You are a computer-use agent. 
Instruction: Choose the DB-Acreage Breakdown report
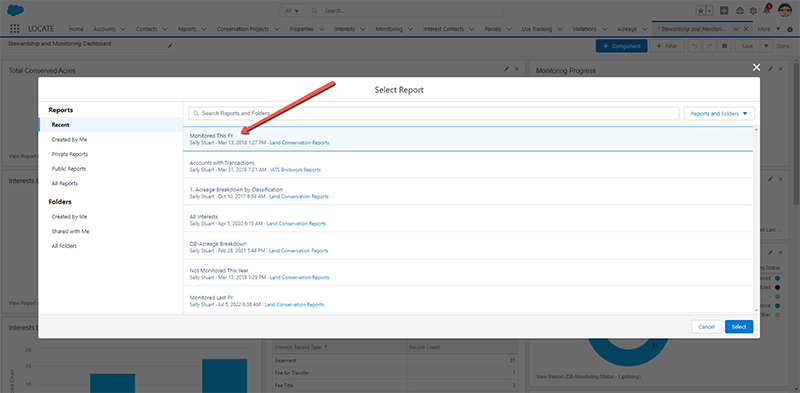click(468, 247)
